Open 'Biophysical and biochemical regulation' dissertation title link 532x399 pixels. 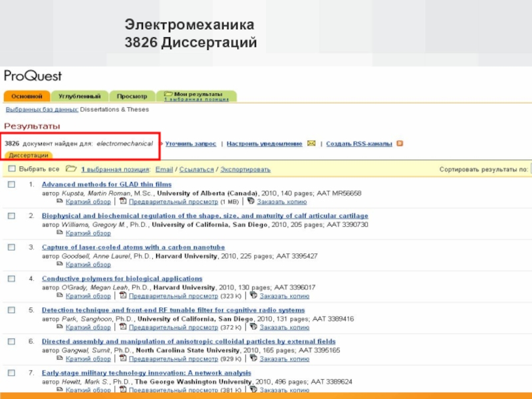[205, 216]
